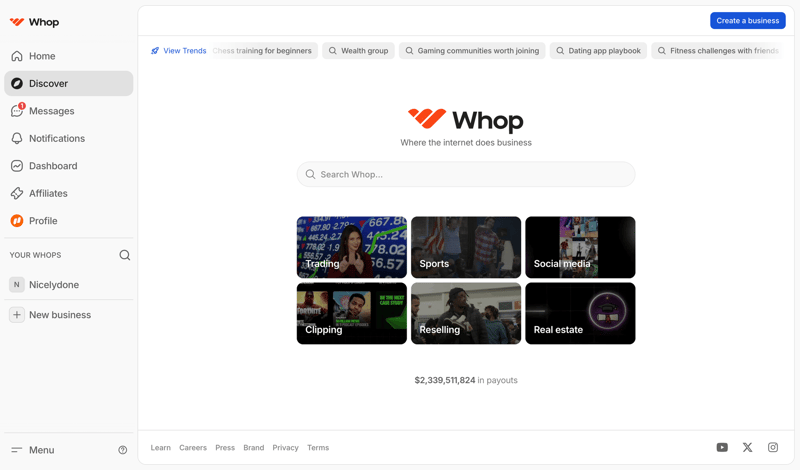Screen dimensions: 800x470
Task: Select the Wealth group search suggestion
Action: (x=358, y=51)
